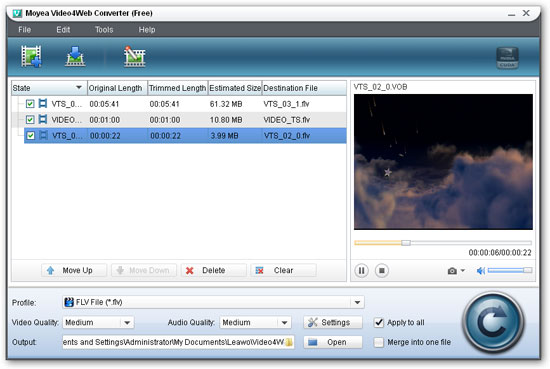Uncheck the VTS_03_1.flv row checkbox
This screenshot has width=550, height=369.
click(x=30, y=104)
